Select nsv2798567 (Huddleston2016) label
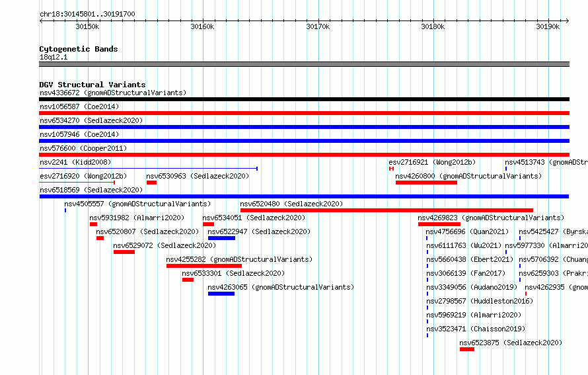Screen dimensions: 588x375 pos(479,301)
